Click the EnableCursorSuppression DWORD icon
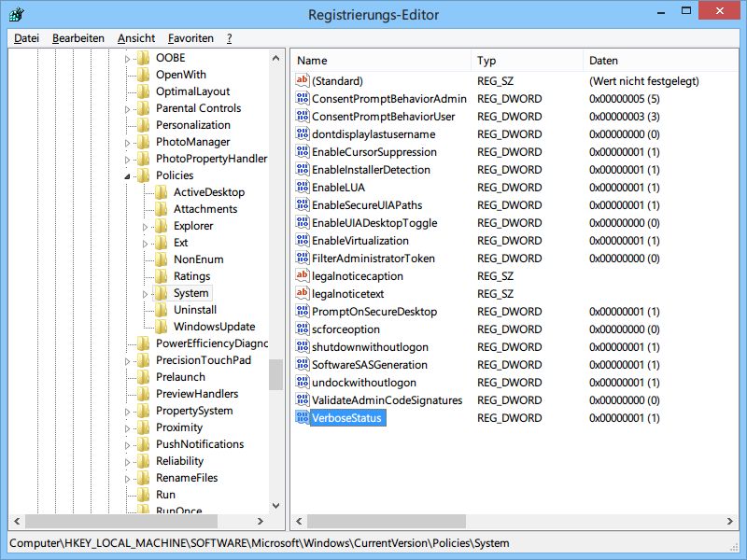 pyautogui.click(x=302, y=151)
